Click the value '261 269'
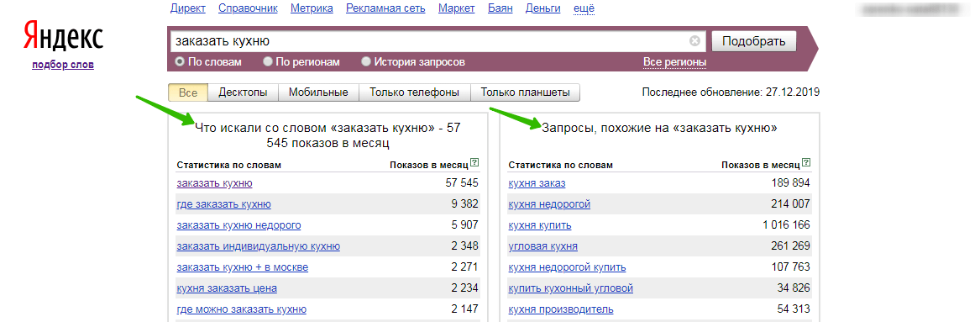Image resolution: width=980 pixels, height=322 pixels. pyautogui.click(x=791, y=246)
